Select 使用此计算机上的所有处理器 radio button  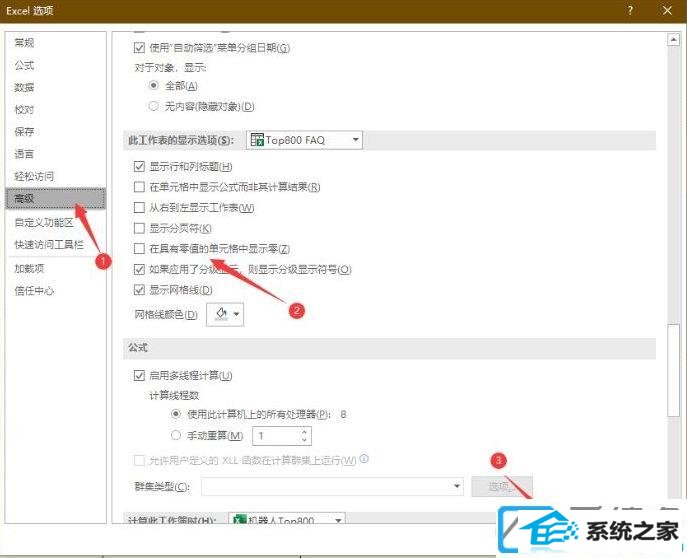point(176,413)
